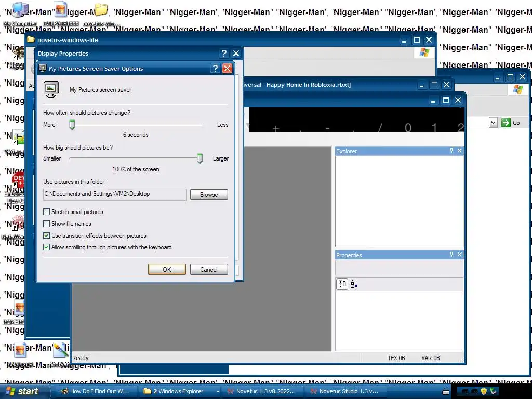This screenshot has height=399, width=532.
Task: Click the 'TEX 0B' status bar entry
Action: [396, 358]
